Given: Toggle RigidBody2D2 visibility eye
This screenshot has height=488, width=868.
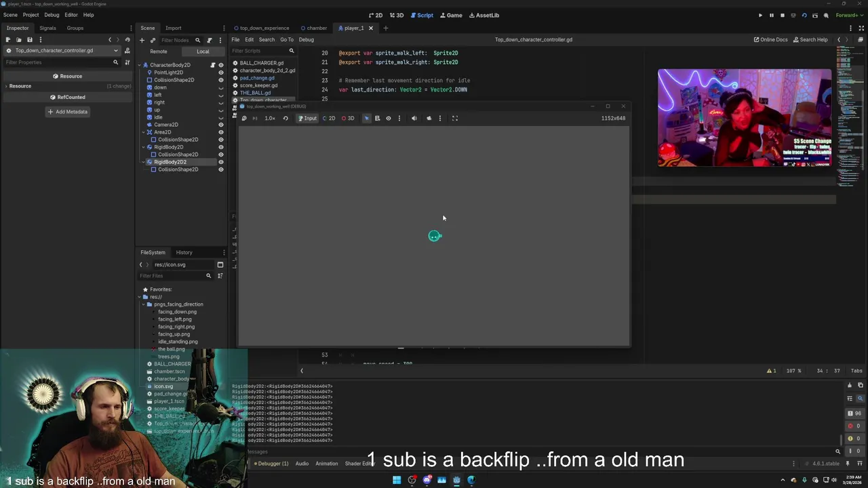Looking at the screenshot, I should point(220,162).
